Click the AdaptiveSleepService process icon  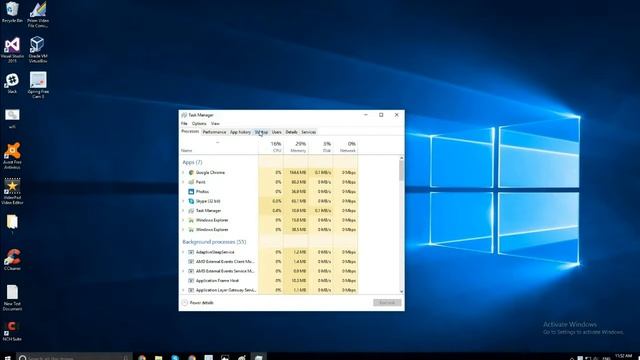coord(191,252)
